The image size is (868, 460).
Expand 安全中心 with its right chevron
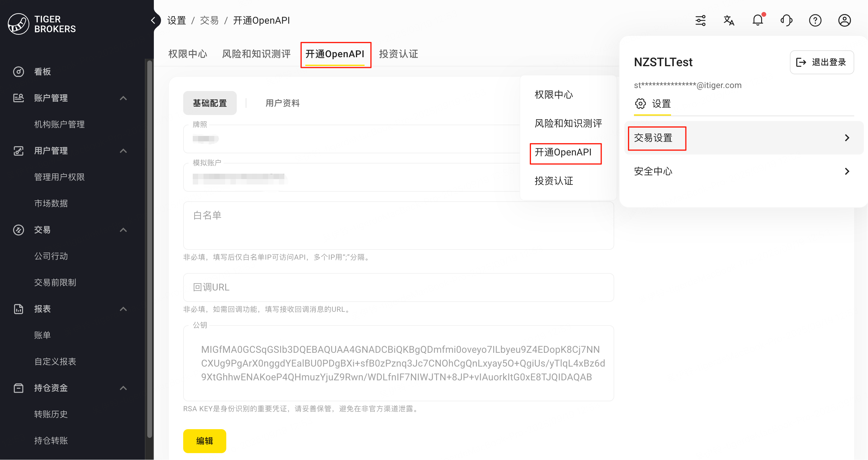pyautogui.click(x=847, y=171)
